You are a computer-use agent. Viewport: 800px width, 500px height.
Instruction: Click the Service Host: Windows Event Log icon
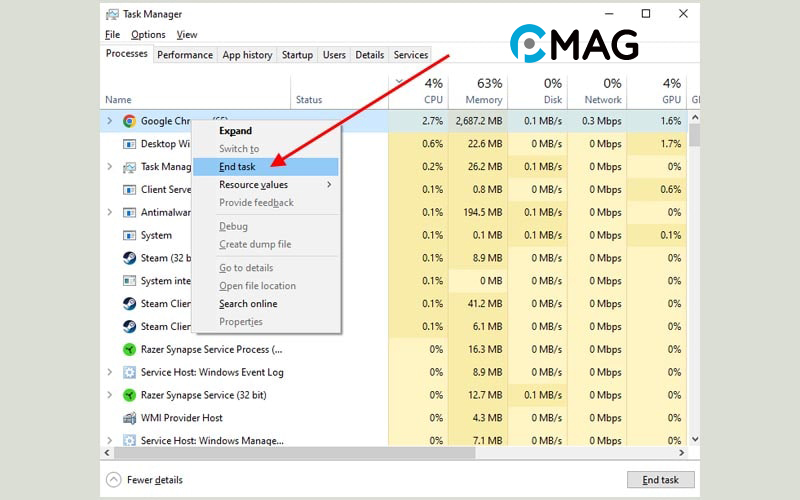pyautogui.click(x=129, y=372)
